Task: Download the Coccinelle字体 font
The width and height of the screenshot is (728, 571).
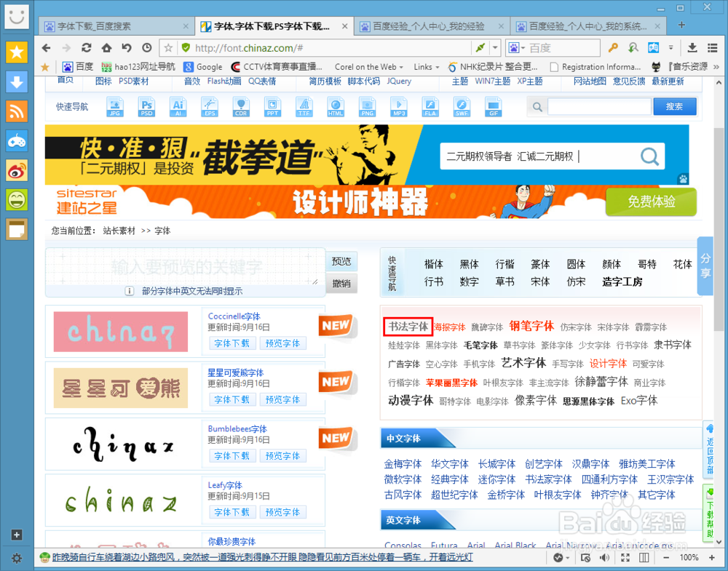Action: tap(232, 343)
